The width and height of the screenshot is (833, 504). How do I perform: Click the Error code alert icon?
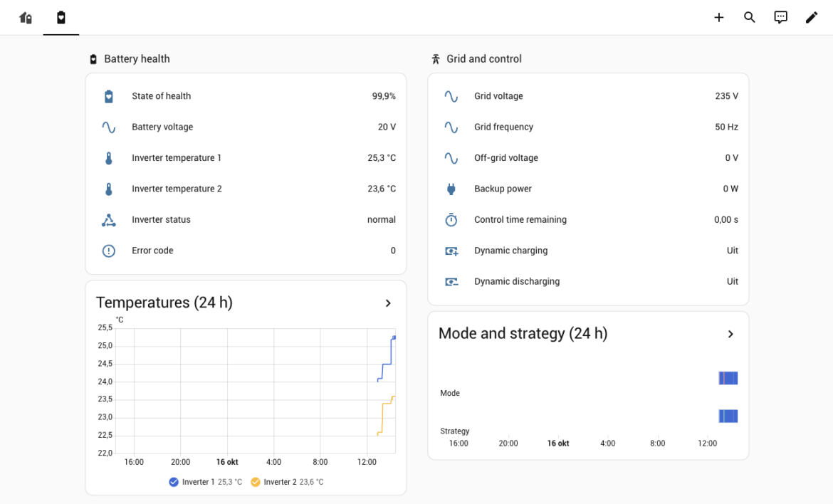coord(108,251)
